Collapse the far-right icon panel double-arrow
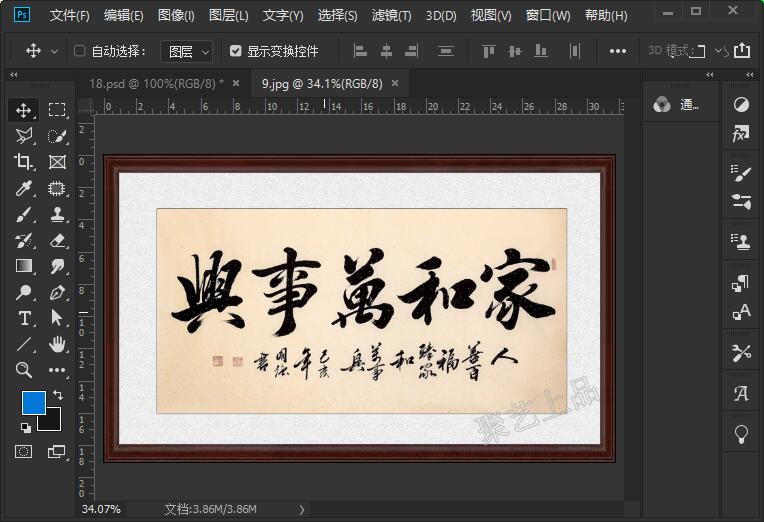The height and width of the screenshot is (522, 764). click(749, 75)
